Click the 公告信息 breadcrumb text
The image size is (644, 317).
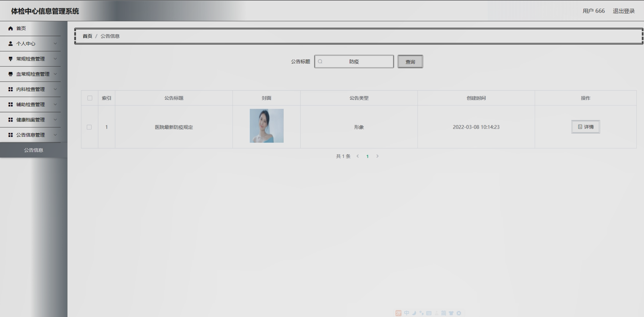pyautogui.click(x=110, y=36)
